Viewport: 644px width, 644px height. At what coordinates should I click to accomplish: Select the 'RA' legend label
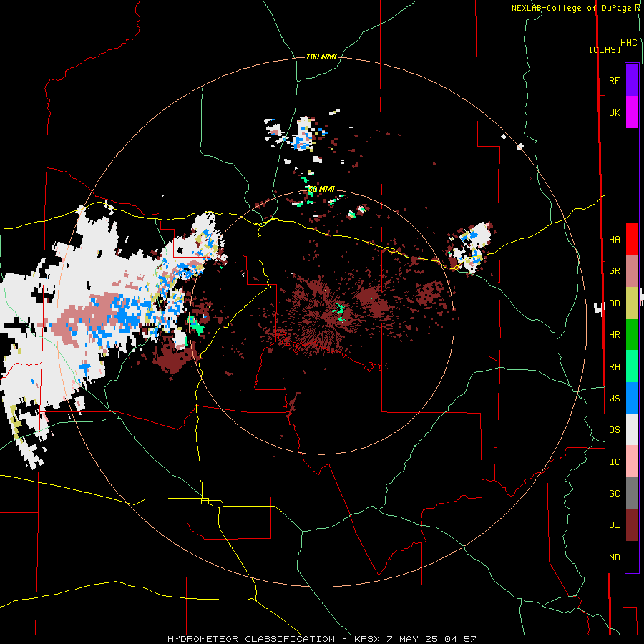click(614, 366)
